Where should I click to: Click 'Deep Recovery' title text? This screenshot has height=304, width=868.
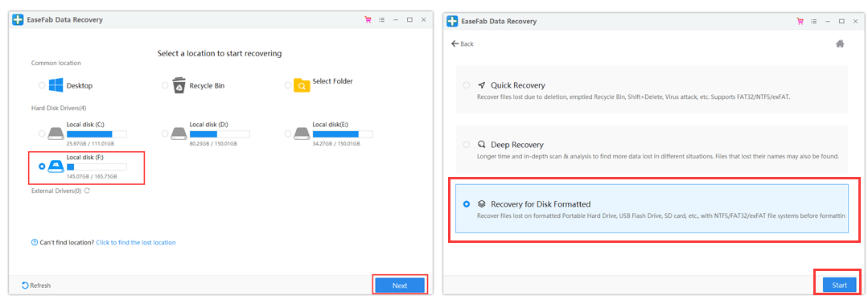(517, 145)
